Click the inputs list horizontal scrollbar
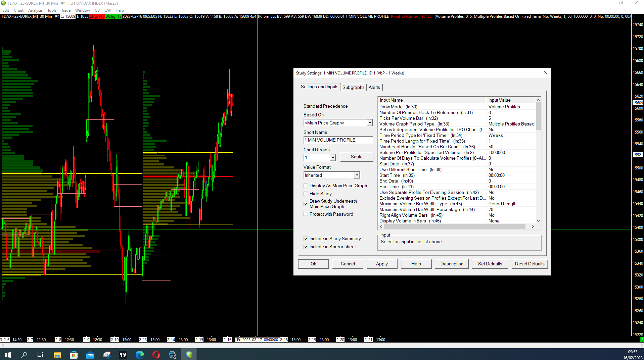 (455, 227)
